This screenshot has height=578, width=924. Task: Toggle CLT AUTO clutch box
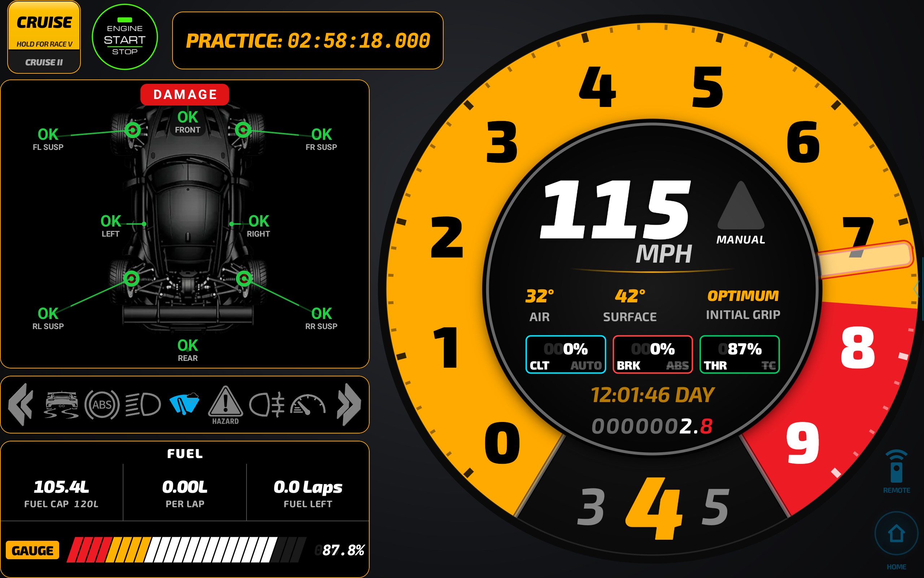click(566, 354)
